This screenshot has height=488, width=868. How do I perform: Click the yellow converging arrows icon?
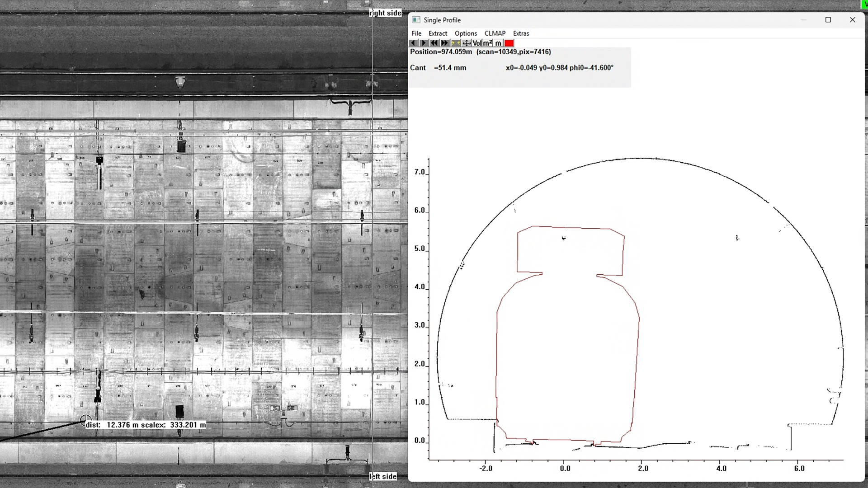point(456,43)
